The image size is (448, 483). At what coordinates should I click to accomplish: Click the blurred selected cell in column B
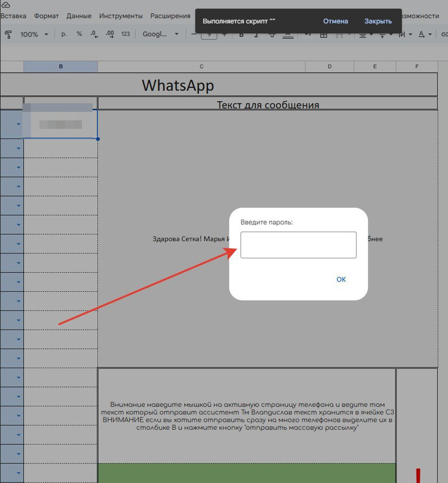[61, 124]
